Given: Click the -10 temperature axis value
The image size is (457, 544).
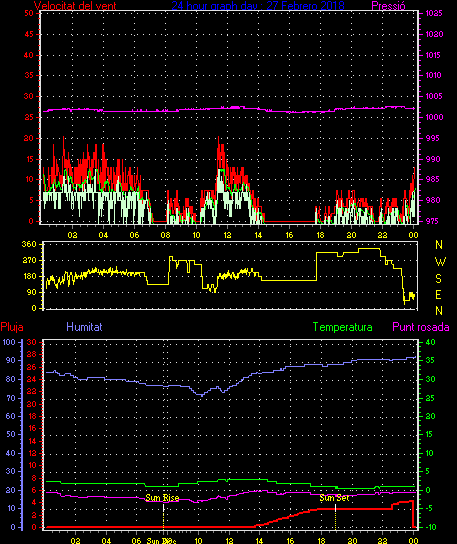Looking at the screenshot, I should click(x=431, y=527).
